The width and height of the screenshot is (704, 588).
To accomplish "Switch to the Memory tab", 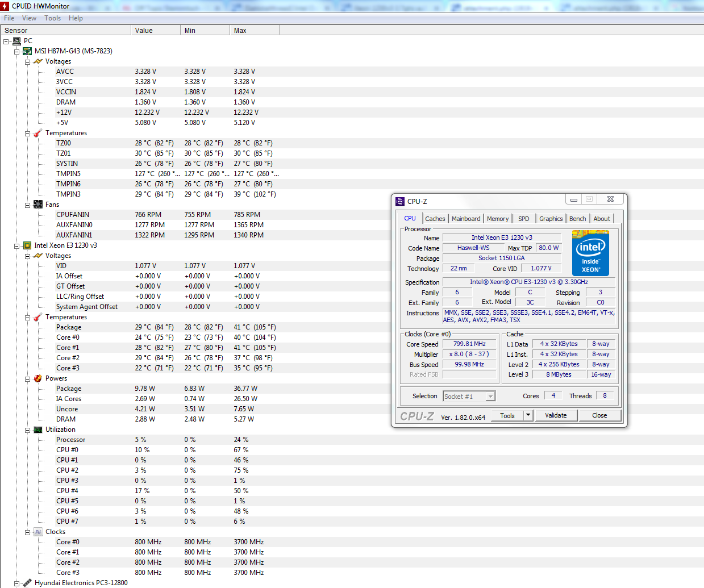I will coord(498,219).
